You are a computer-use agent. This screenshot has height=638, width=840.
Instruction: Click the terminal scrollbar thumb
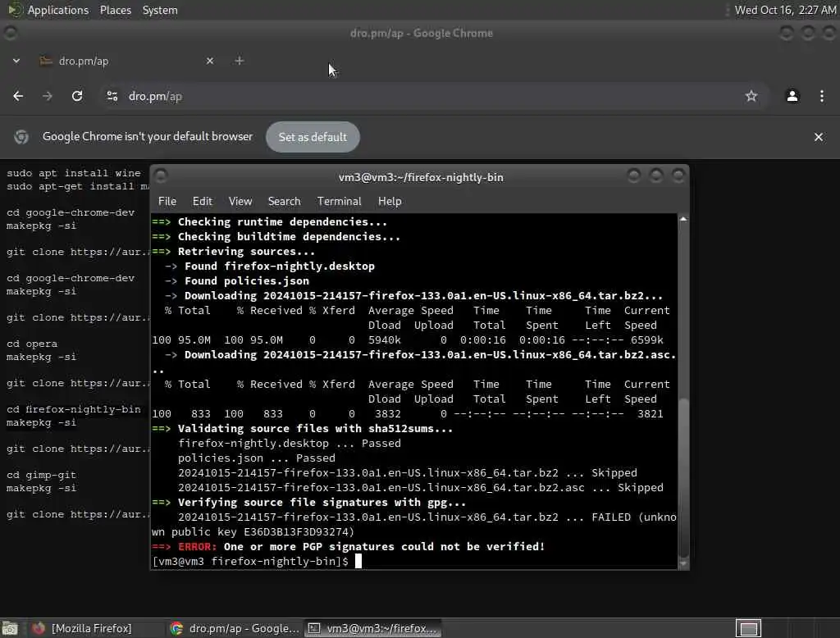pyautogui.click(x=683, y=478)
